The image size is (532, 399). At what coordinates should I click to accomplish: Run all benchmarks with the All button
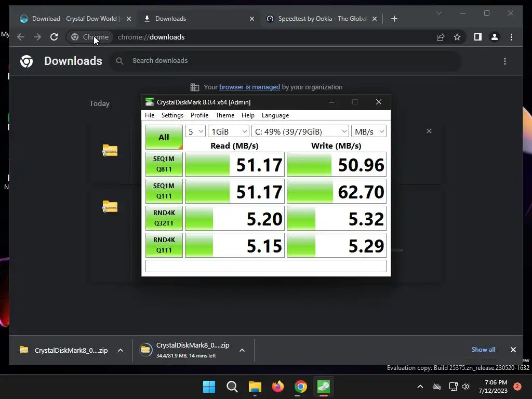pyautogui.click(x=164, y=137)
